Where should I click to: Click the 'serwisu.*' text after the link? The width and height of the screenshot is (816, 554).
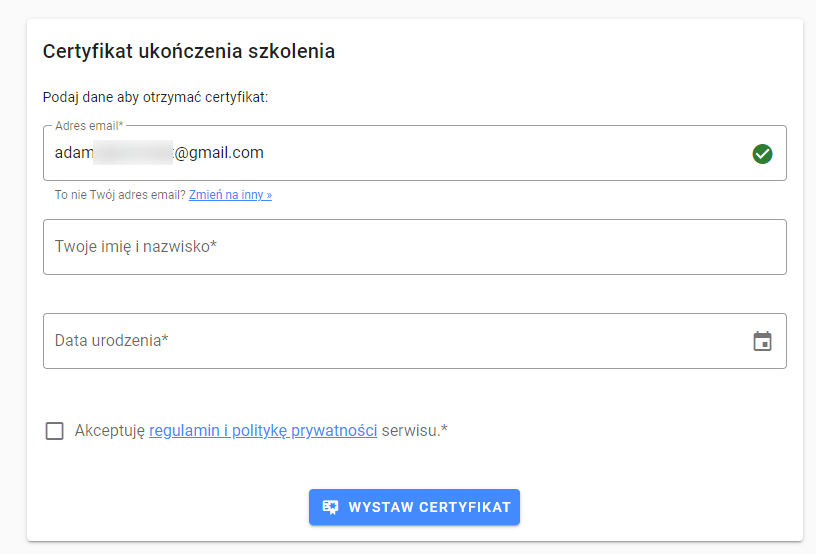pyautogui.click(x=414, y=431)
